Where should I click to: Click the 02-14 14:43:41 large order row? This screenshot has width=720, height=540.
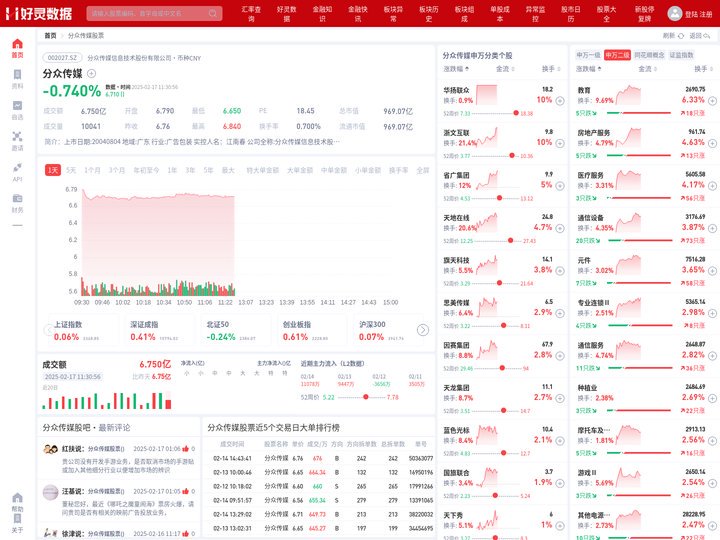(319, 458)
